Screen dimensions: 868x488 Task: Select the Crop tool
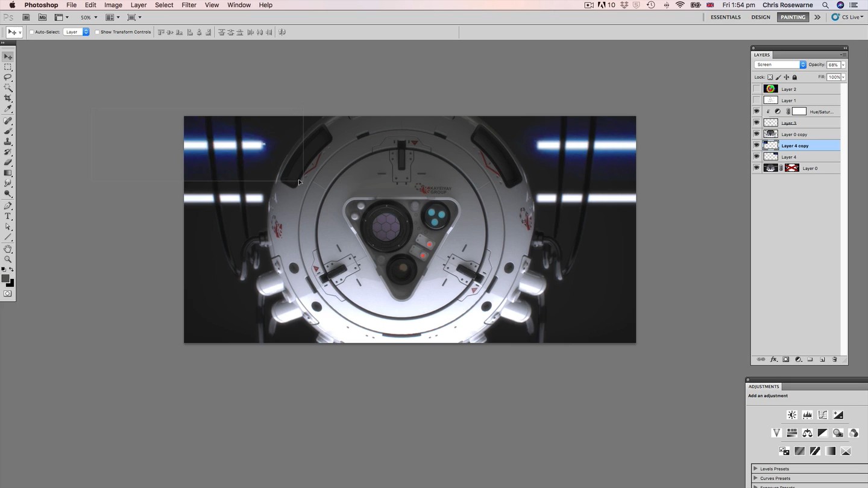coord(8,98)
